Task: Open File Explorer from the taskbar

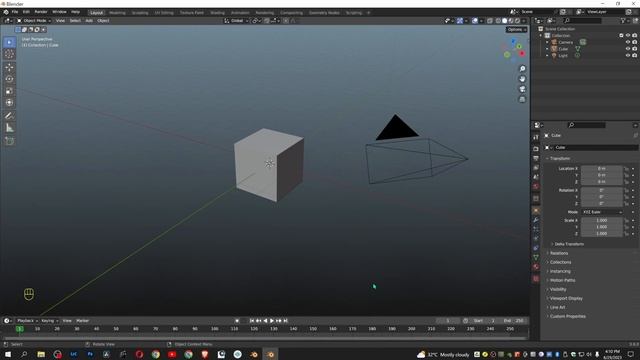Action: (x=41, y=354)
